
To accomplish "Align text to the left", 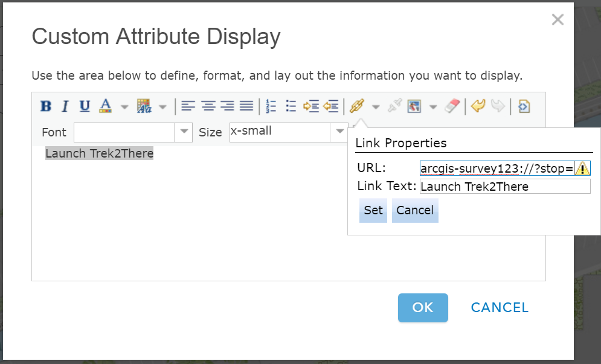I will click(188, 107).
